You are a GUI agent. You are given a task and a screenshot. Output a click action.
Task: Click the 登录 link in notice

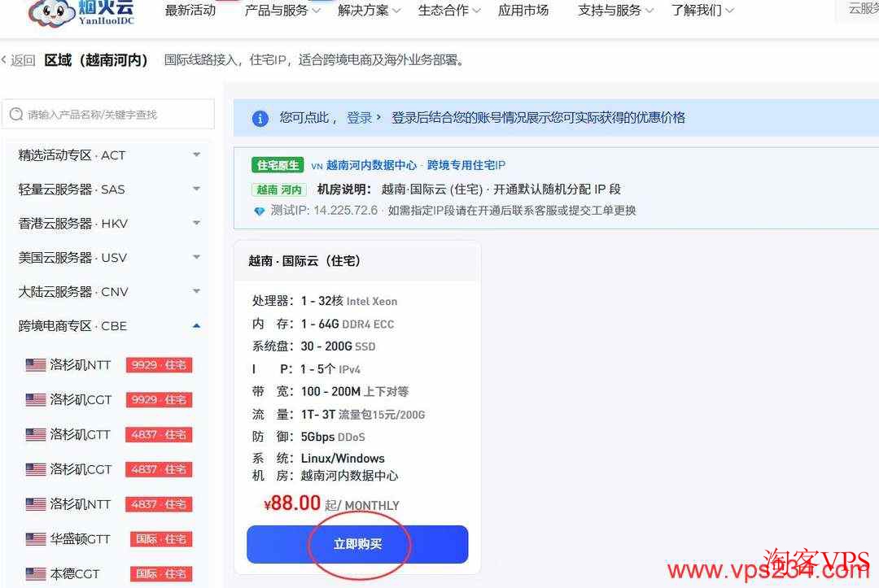pyautogui.click(x=360, y=118)
